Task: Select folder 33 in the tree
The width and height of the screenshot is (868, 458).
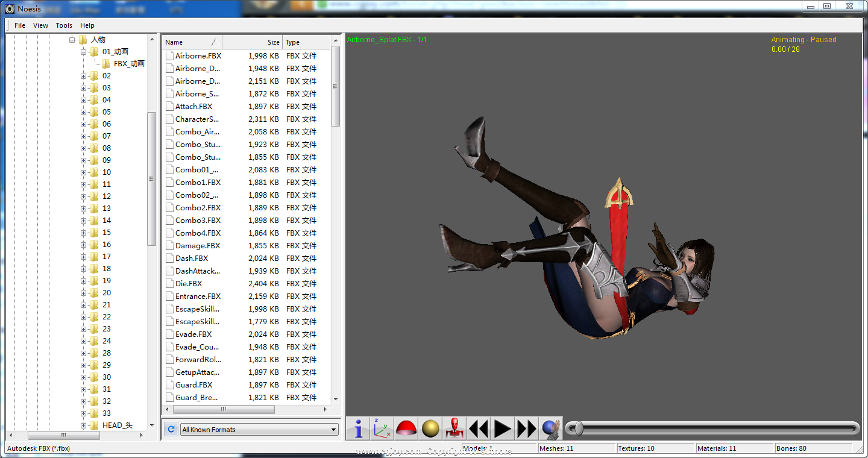Action: click(x=107, y=413)
